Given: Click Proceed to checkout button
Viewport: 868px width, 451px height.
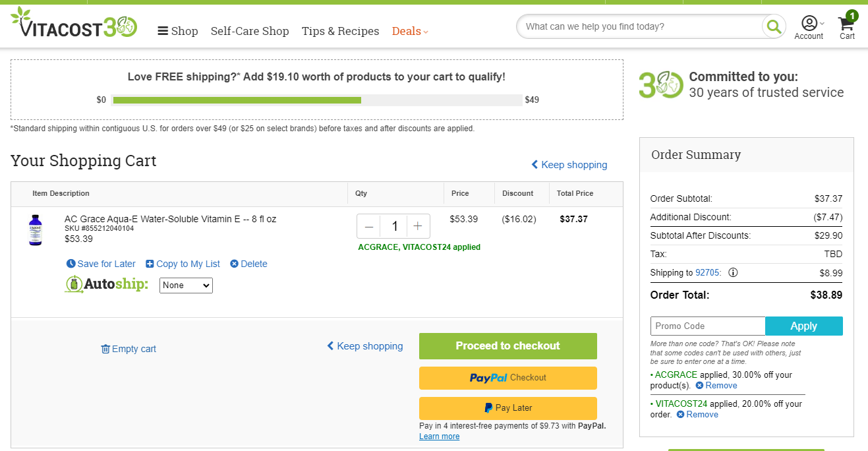Looking at the screenshot, I should pyautogui.click(x=508, y=346).
